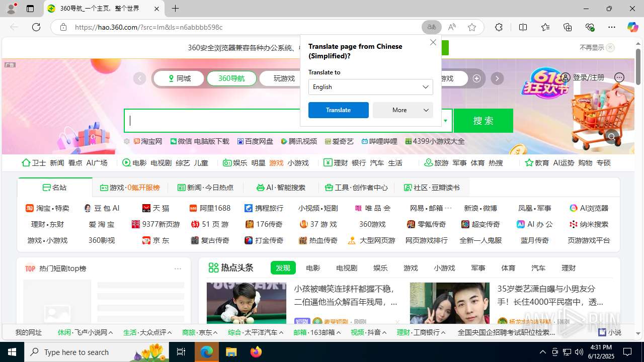Switch to 社区·豆瓣读书 tab
The image size is (644, 362).
432,188
